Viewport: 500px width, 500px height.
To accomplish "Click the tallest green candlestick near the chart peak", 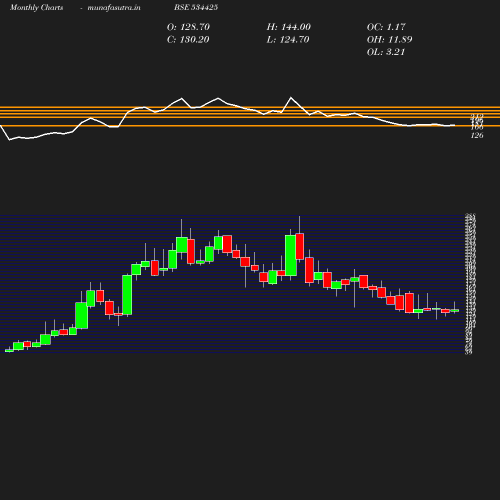I will pyautogui.click(x=291, y=255).
